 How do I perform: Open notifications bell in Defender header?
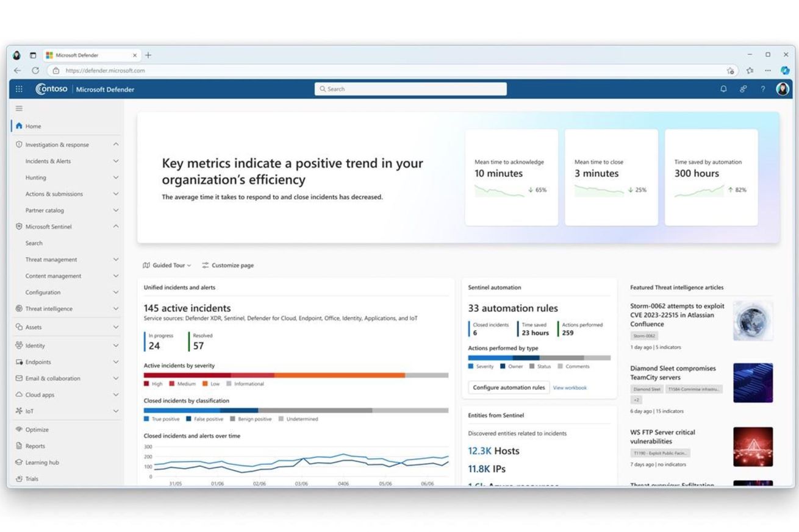[723, 89]
